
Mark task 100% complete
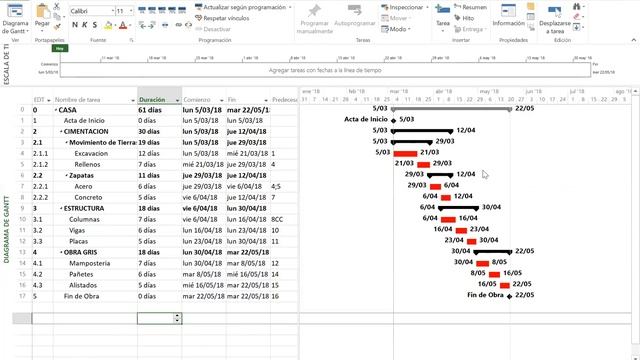(x=182, y=10)
